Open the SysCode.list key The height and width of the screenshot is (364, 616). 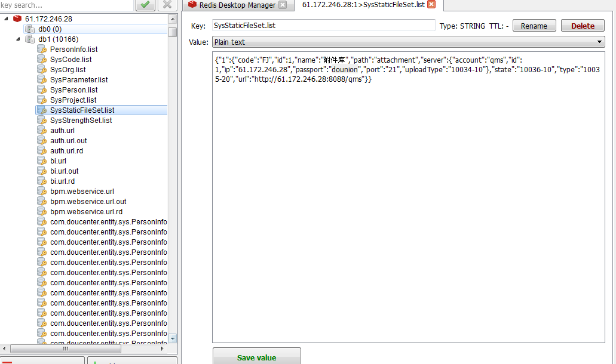[x=71, y=59]
